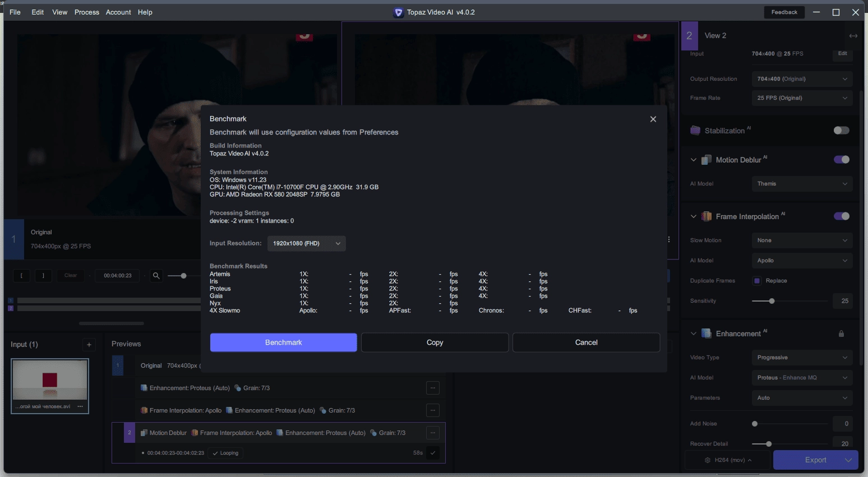
Task: Open the Apollo AI Model dropdown
Action: 802,261
